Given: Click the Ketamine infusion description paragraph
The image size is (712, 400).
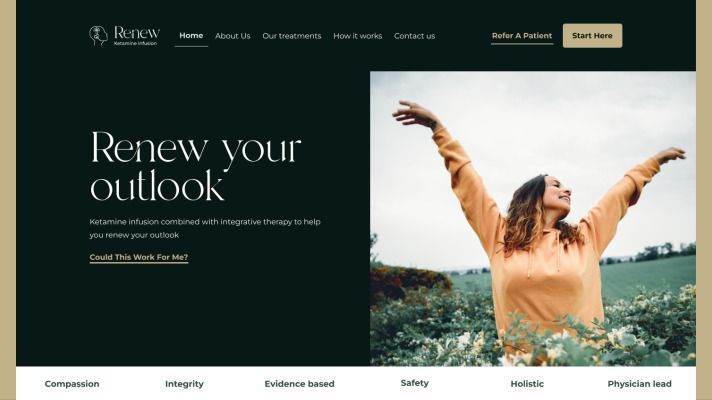Looking at the screenshot, I should pos(205,228).
